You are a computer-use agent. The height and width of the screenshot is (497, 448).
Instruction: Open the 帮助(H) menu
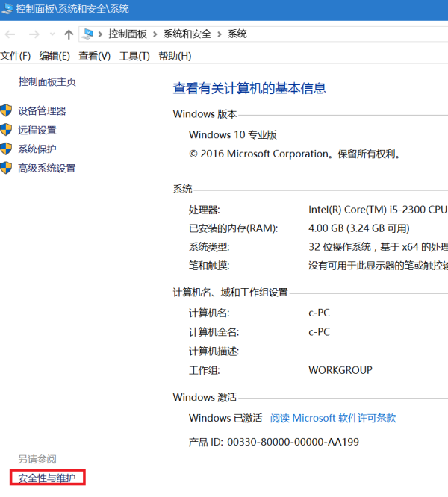pyautogui.click(x=175, y=56)
